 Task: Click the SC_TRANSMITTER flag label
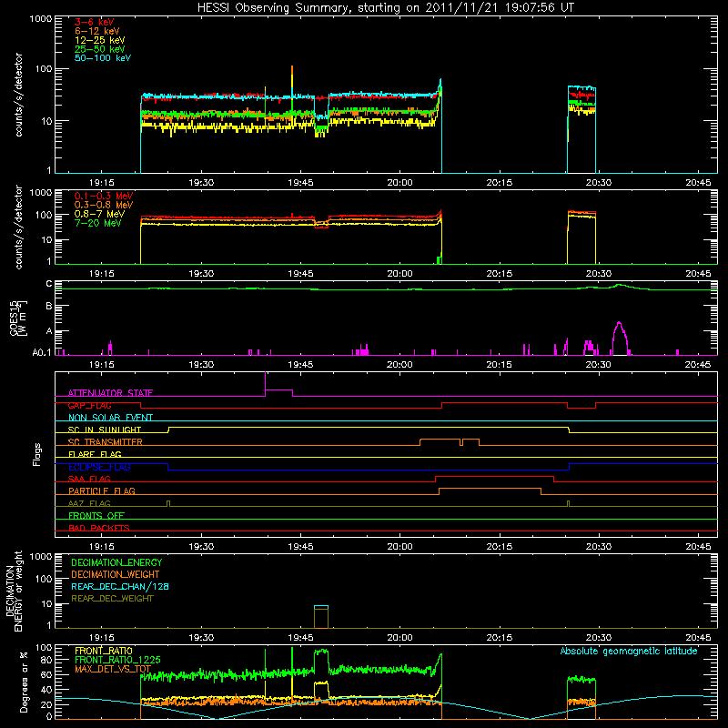(106, 442)
